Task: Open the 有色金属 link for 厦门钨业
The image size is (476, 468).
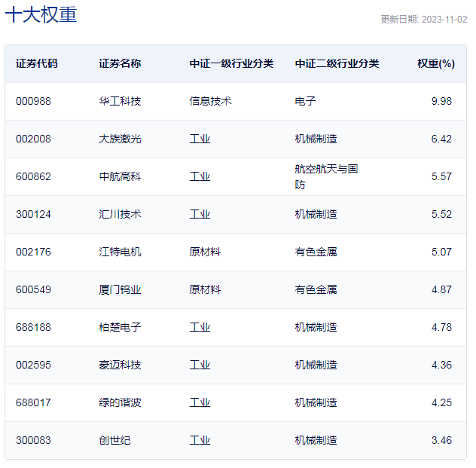Action: pos(316,289)
